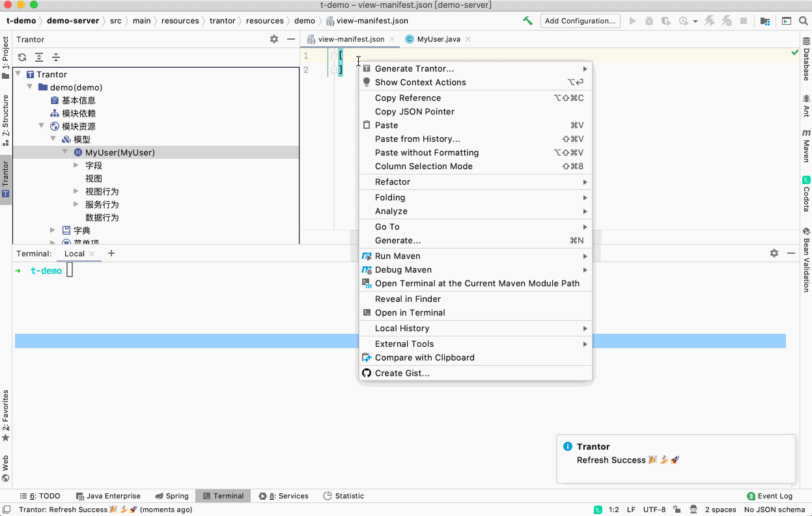This screenshot has width=812, height=516.
Task: Click the Debug bug icon in toolbar
Action: click(x=649, y=21)
